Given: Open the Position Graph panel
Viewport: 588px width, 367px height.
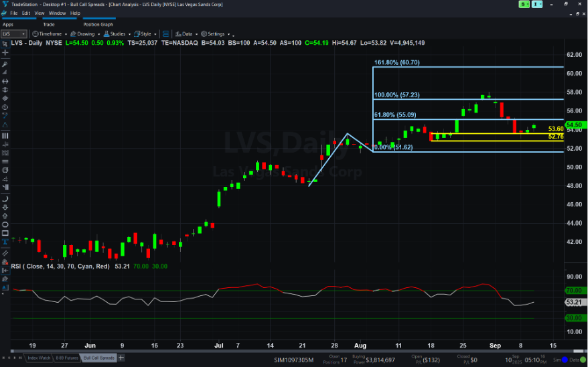Looking at the screenshot, I should coord(98,25).
